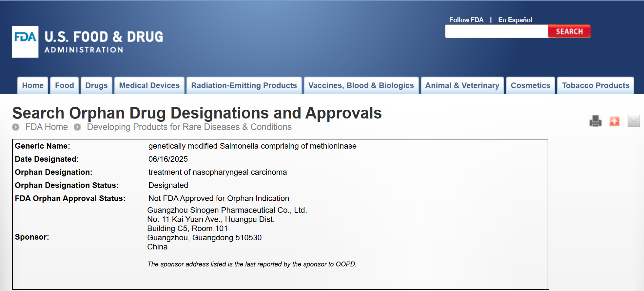Screen dimensions: 644x291
Task: Click the arrow bullet before FDA Home
Action: pos(16,127)
